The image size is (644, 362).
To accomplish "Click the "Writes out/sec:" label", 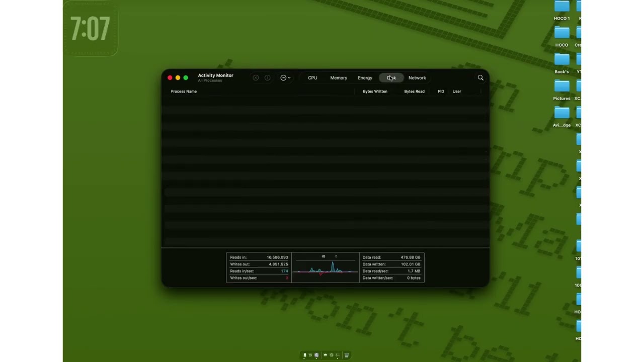I will 244,278.
